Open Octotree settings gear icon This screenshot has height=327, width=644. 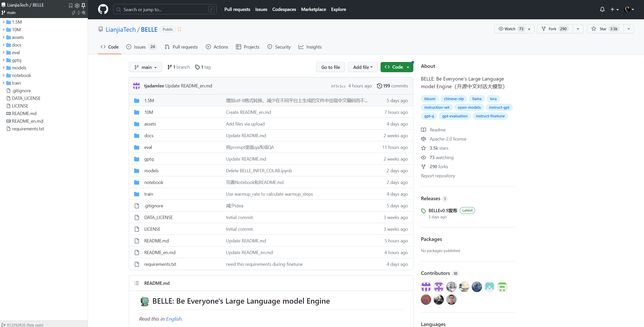(x=77, y=5)
